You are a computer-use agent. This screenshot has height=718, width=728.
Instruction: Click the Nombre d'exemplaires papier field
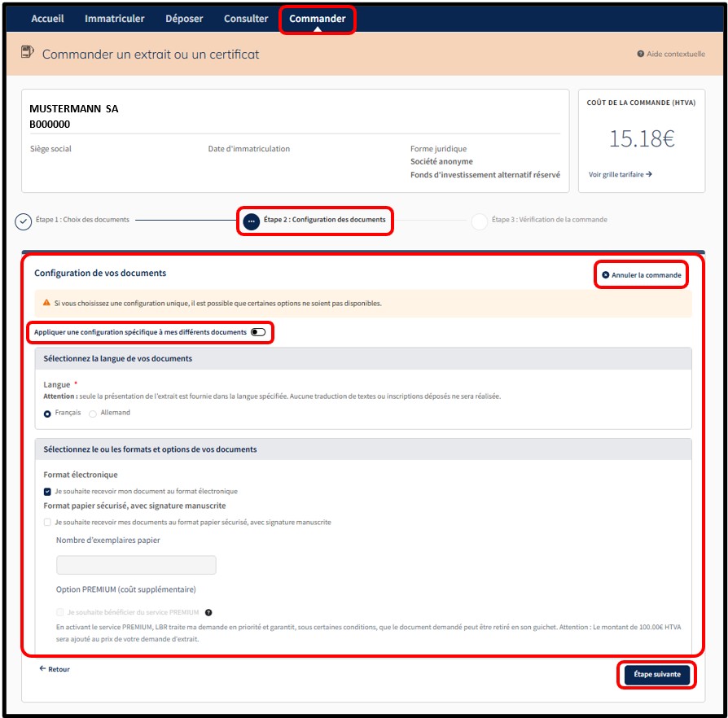(x=136, y=565)
